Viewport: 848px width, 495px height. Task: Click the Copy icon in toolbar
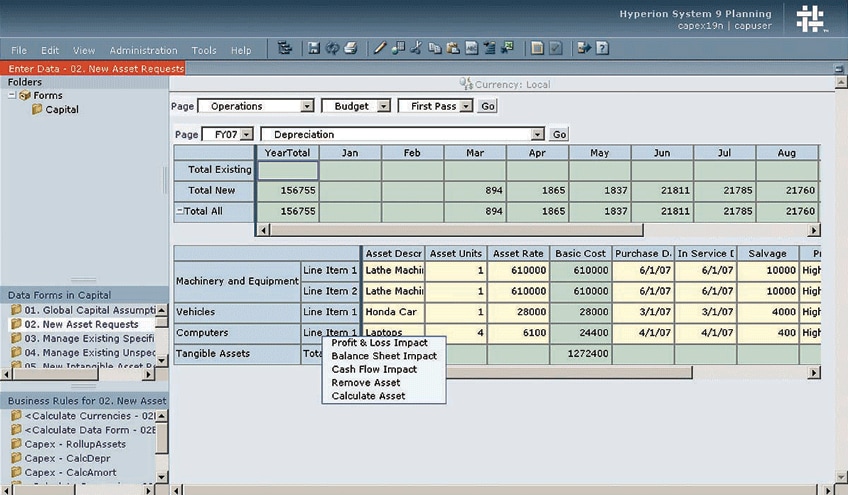tap(434, 48)
